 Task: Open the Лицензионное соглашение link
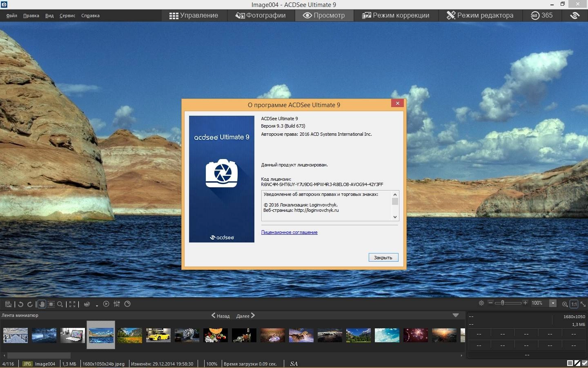click(289, 232)
